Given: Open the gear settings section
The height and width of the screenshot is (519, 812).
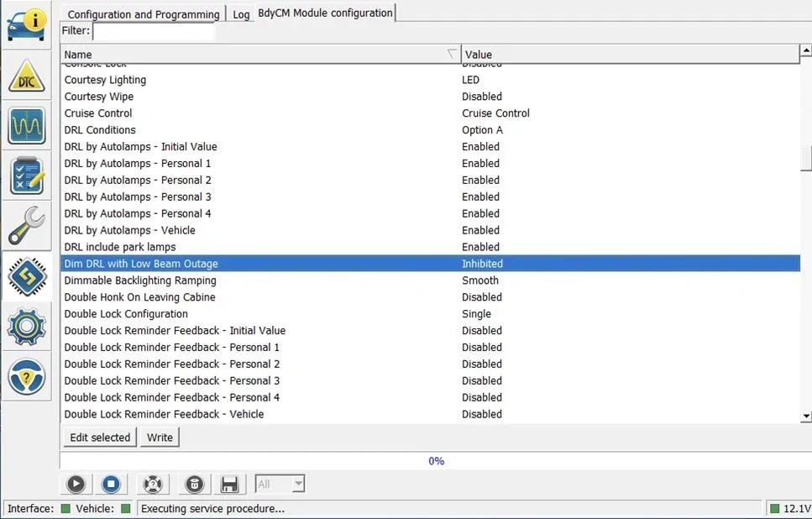Looking at the screenshot, I should pyautogui.click(x=27, y=327).
